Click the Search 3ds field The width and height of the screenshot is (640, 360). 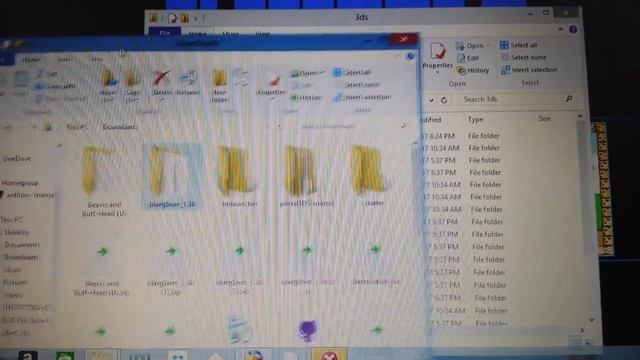(511, 99)
